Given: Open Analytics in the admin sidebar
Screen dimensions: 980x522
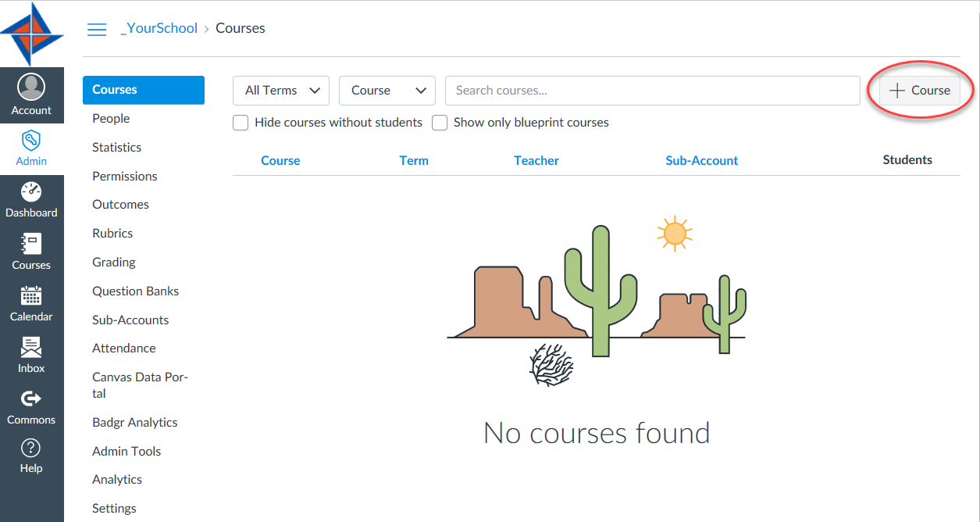Looking at the screenshot, I should [x=117, y=480].
